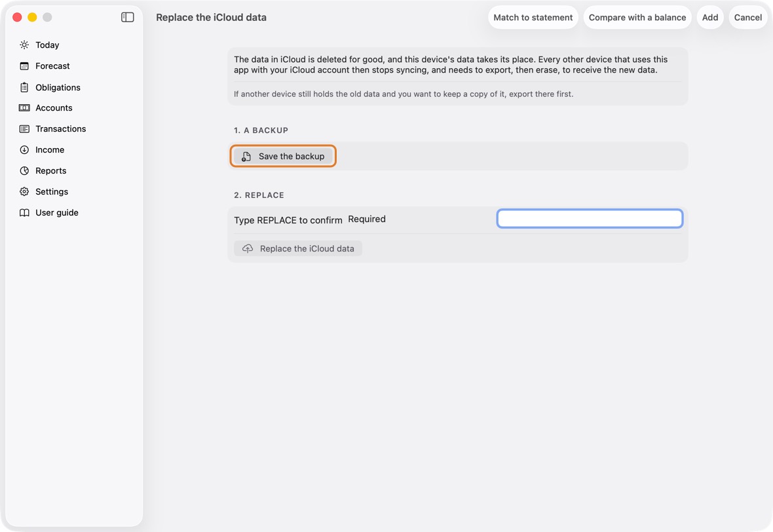Click the 'If another device still holds' note
Screen dimensions: 773x532
(404, 94)
